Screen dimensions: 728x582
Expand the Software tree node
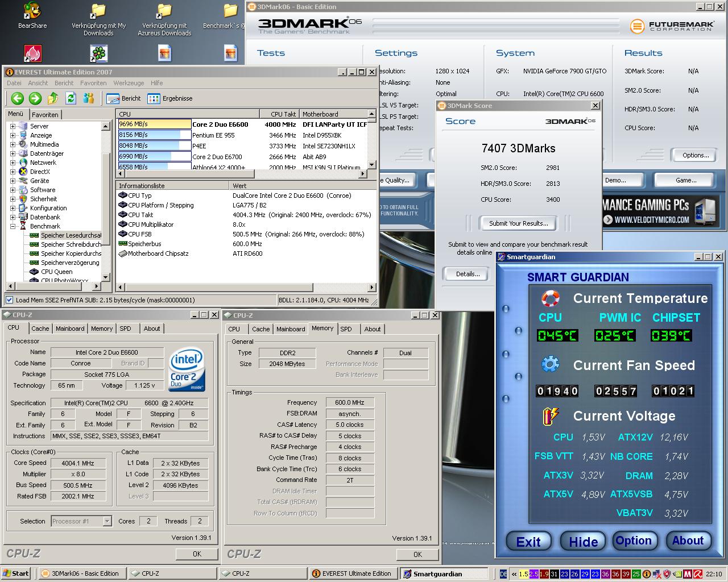[x=13, y=190]
